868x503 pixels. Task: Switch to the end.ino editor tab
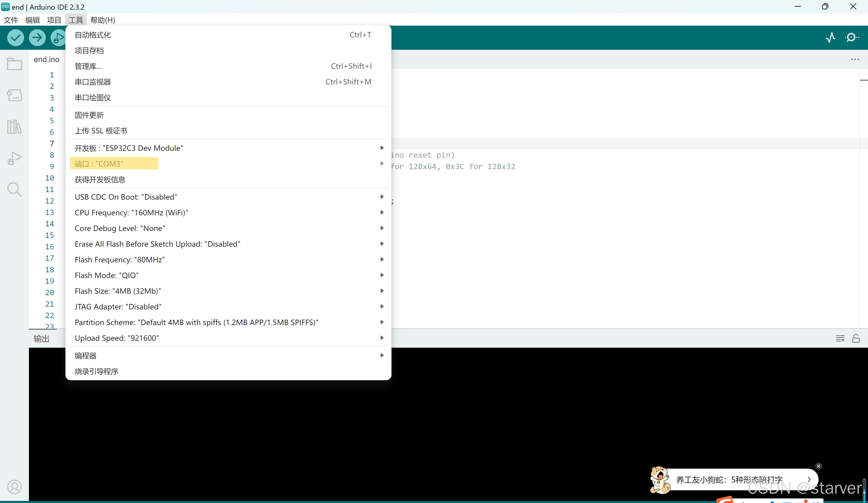pos(46,59)
